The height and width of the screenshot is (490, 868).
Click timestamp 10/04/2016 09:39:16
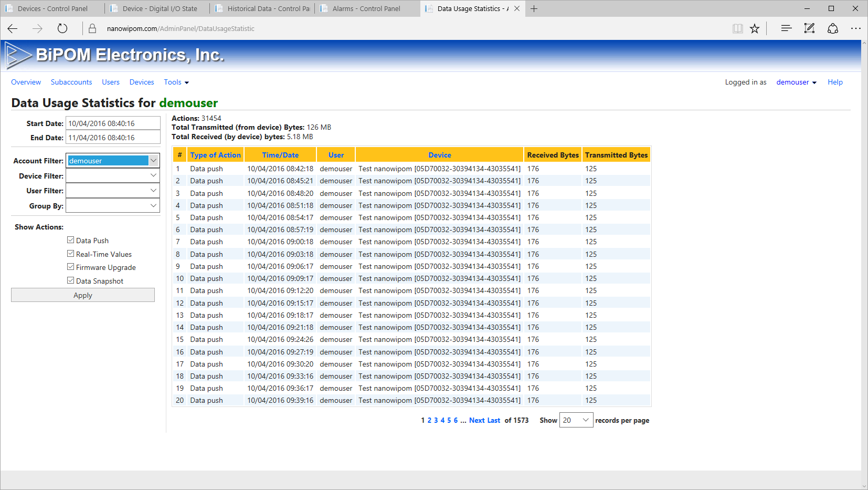[280, 400]
